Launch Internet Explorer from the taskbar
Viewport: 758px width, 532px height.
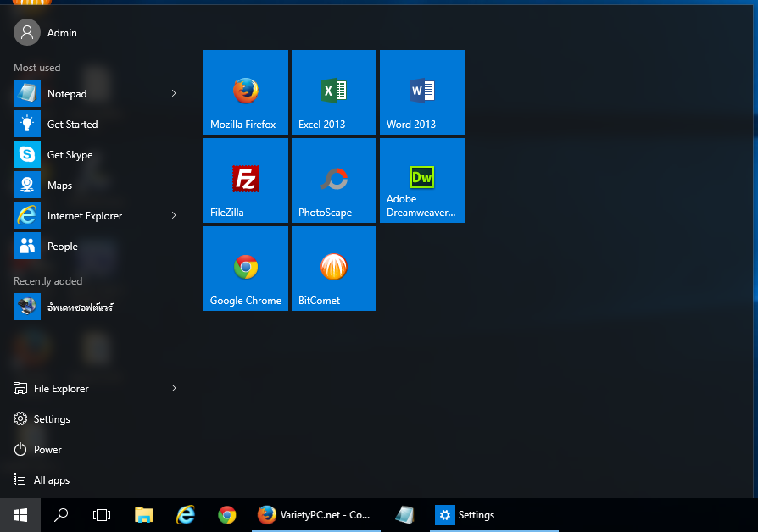coord(186,515)
